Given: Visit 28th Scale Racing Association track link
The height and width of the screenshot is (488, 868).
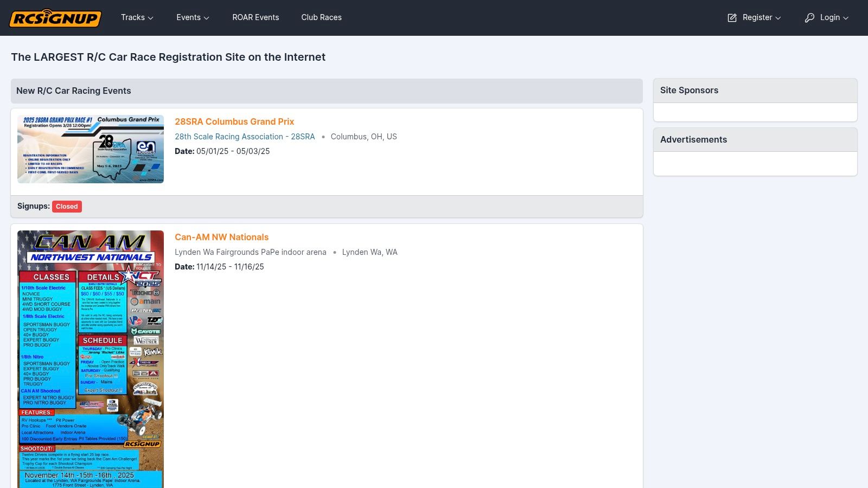Looking at the screenshot, I should pyautogui.click(x=245, y=137).
